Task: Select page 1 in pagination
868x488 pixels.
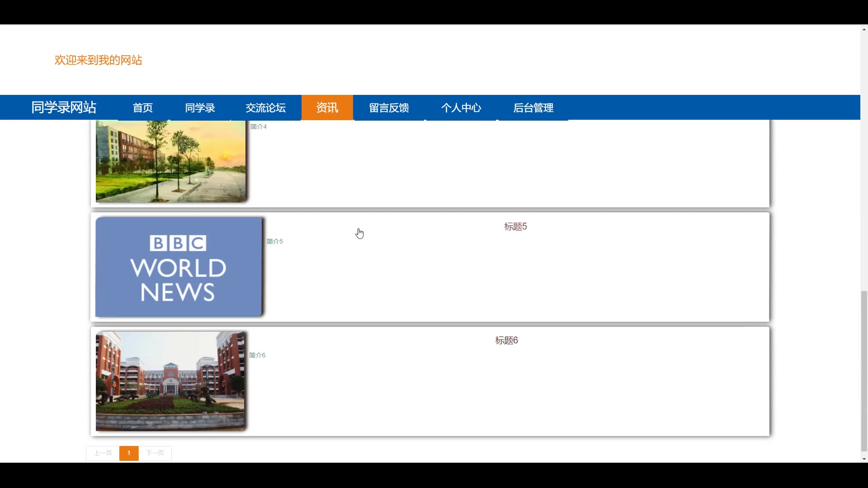Action: pos(129,453)
